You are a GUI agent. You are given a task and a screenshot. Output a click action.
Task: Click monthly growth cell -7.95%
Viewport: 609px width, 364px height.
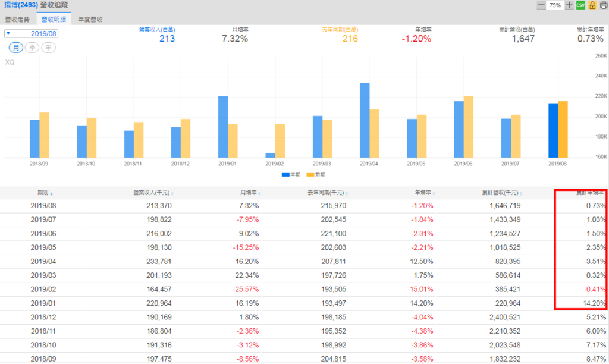[x=248, y=220]
